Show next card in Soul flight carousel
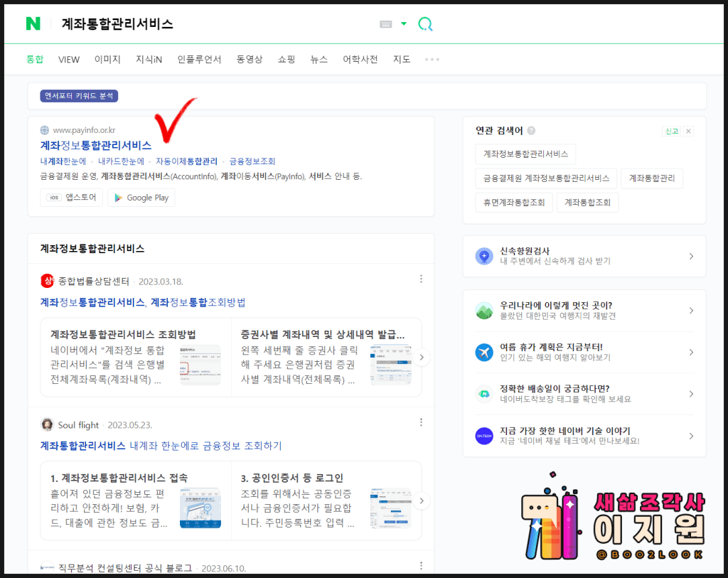The image size is (728, 578). 422,501
